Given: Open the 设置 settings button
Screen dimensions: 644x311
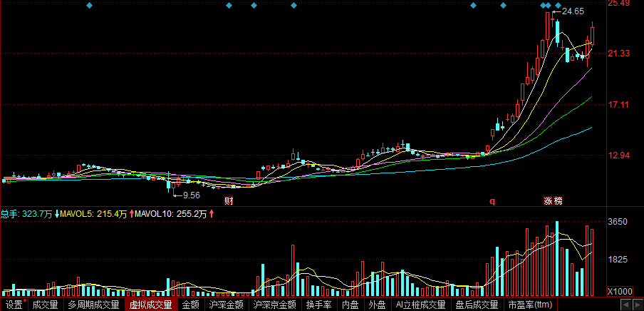Looking at the screenshot, I should click(14, 305).
